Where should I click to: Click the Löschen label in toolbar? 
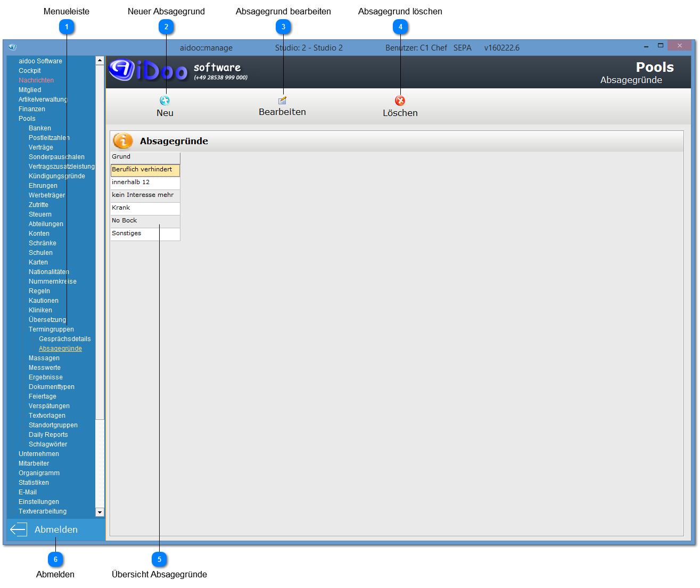tap(400, 113)
